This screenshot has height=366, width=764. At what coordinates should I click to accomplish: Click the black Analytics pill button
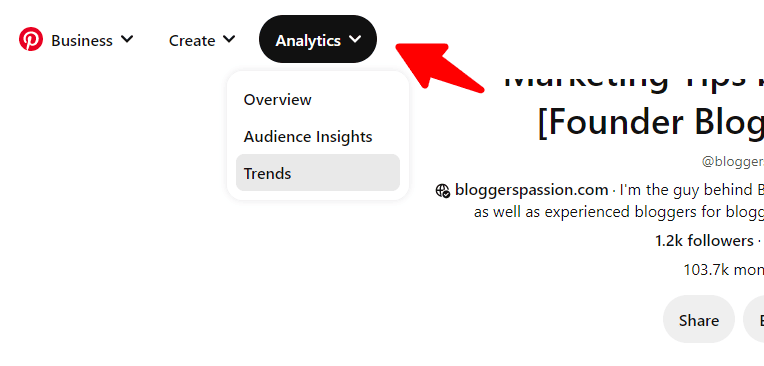[x=318, y=39]
